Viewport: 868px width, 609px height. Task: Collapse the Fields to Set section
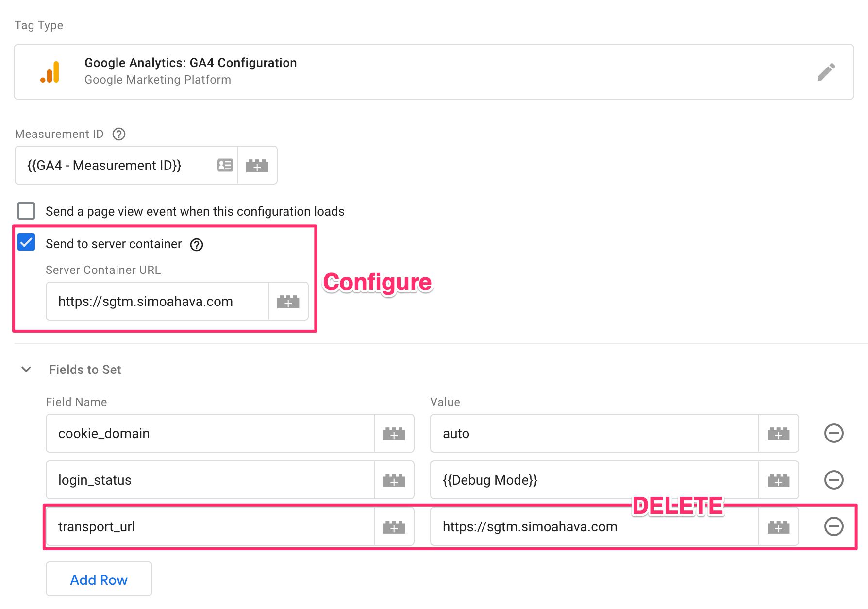coord(27,370)
